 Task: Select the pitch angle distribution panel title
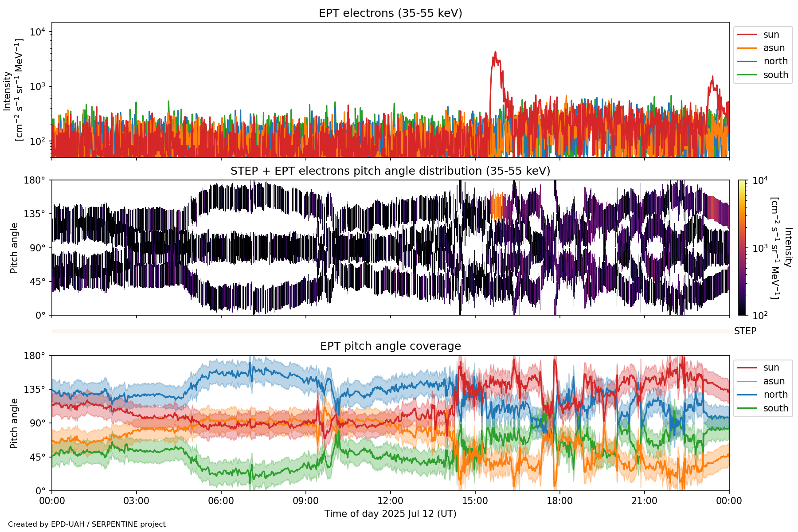click(390, 171)
